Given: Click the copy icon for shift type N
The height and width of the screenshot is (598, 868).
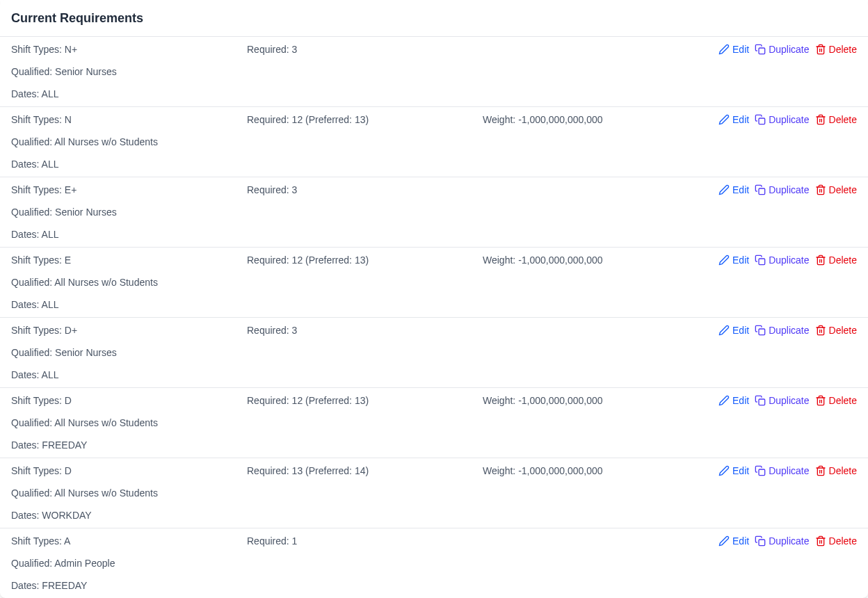Looking at the screenshot, I should (760, 120).
